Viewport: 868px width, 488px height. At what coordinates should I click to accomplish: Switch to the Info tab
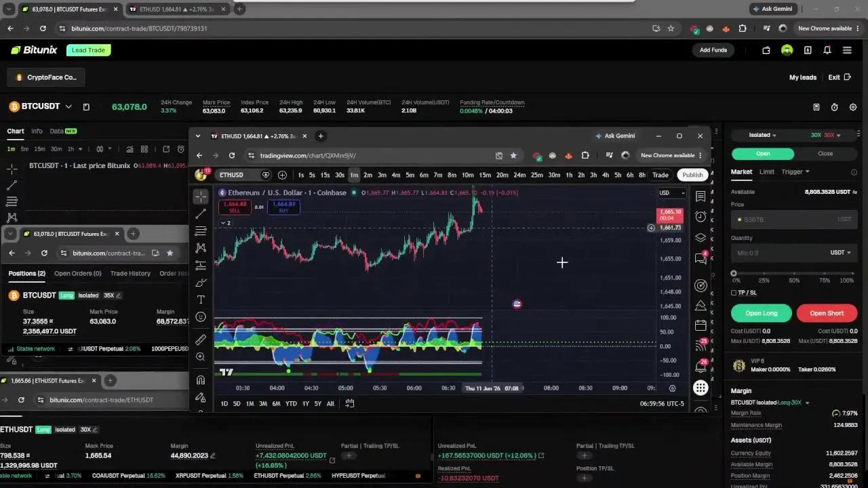point(37,131)
